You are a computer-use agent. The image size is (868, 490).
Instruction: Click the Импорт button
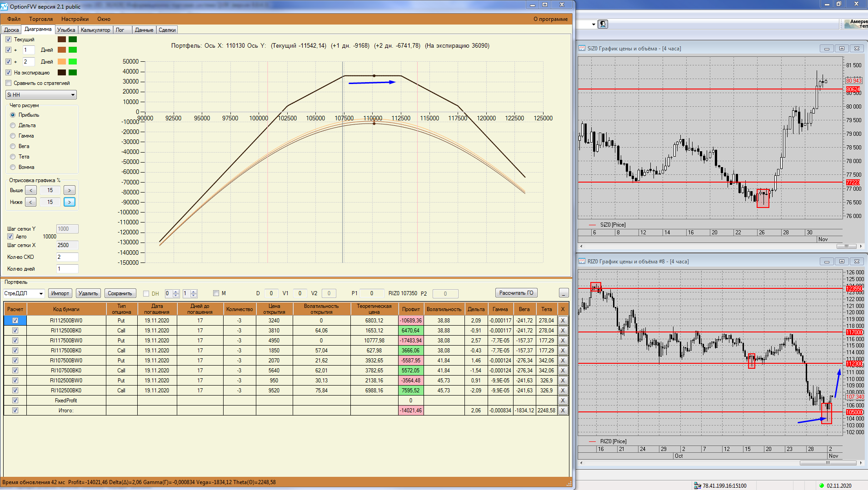click(60, 293)
